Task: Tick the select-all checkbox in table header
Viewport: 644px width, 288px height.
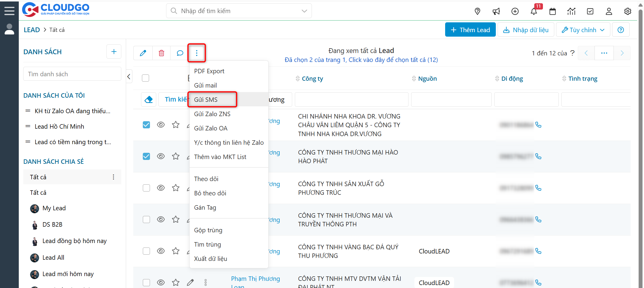Action: (x=145, y=78)
